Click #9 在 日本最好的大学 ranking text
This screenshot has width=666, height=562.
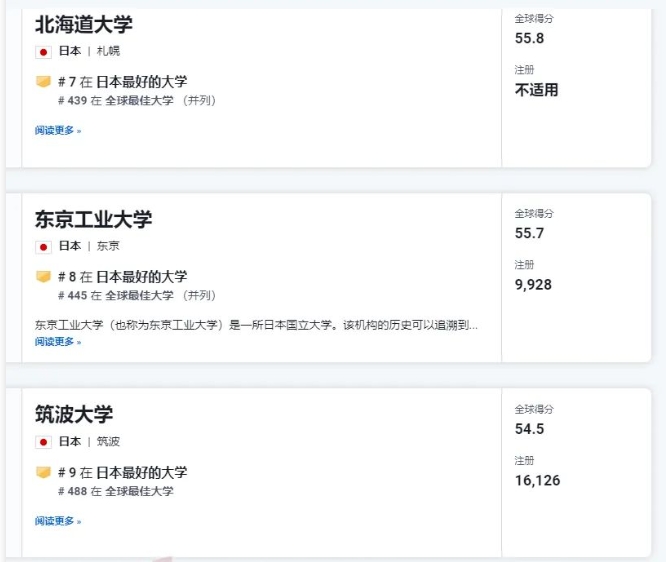tap(122, 472)
